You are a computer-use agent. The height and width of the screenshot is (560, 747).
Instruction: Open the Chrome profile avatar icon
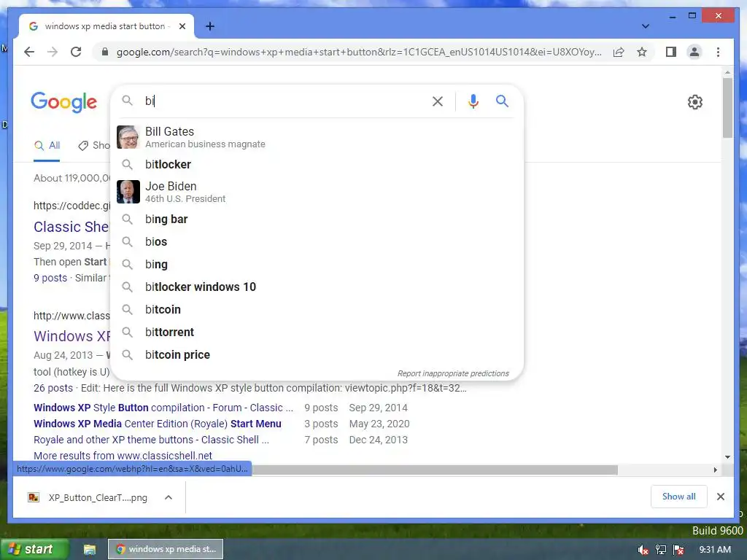pyautogui.click(x=694, y=52)
